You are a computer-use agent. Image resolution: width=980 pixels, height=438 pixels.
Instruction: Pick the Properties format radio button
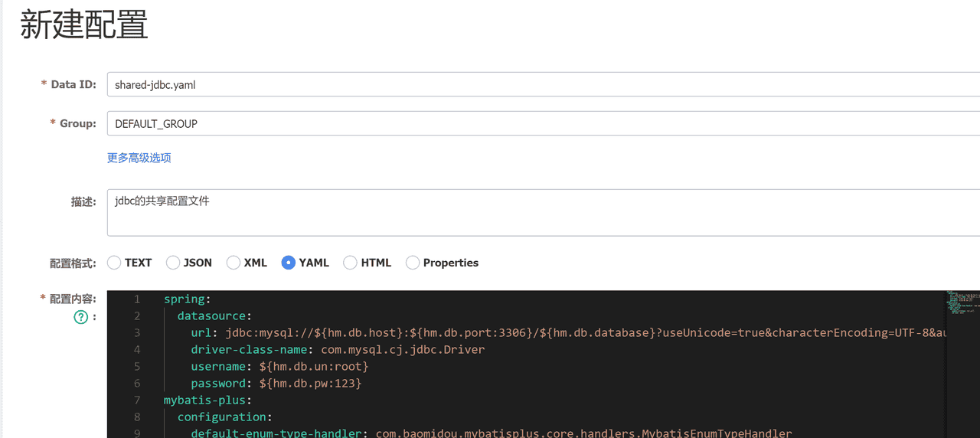point(413,263)
